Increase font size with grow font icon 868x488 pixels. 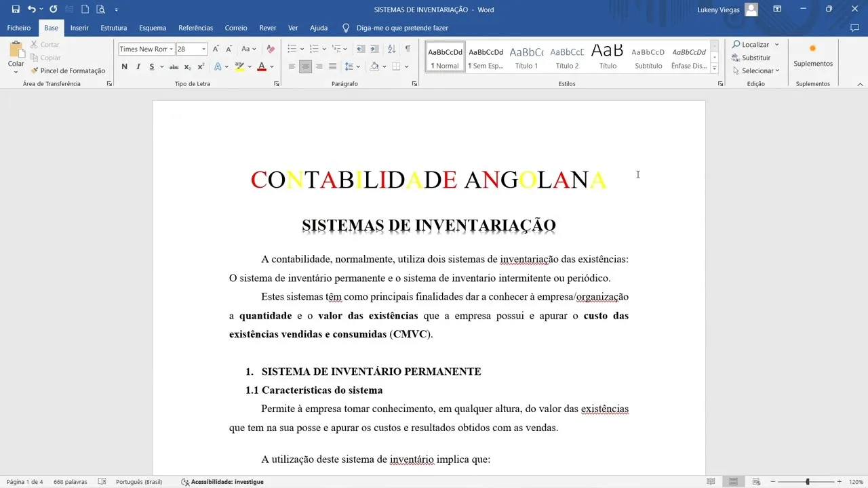[x=216, y=49]
